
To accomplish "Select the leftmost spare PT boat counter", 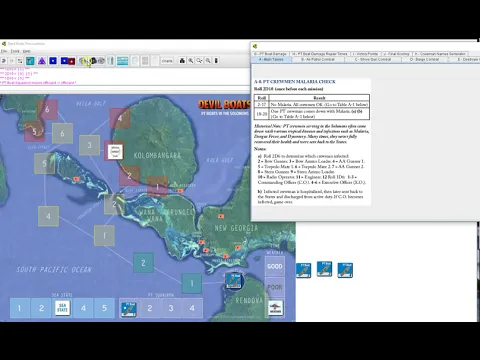I will point(303,270).
